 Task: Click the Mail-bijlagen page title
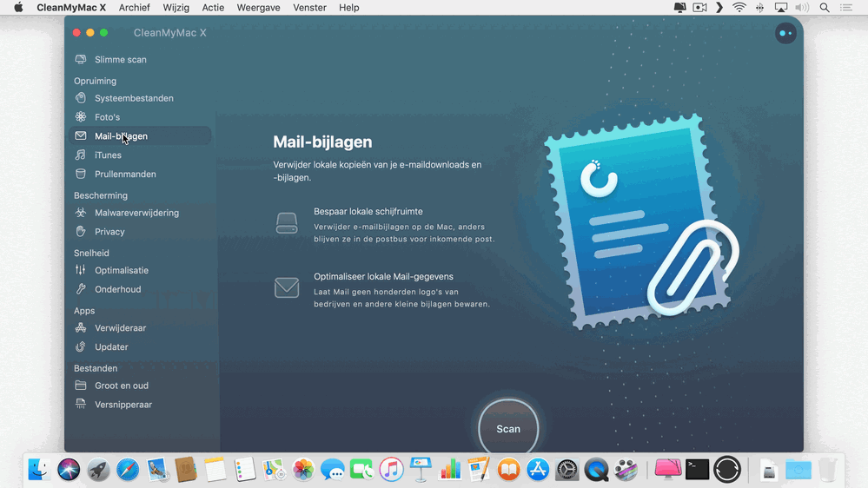[322, 142]
